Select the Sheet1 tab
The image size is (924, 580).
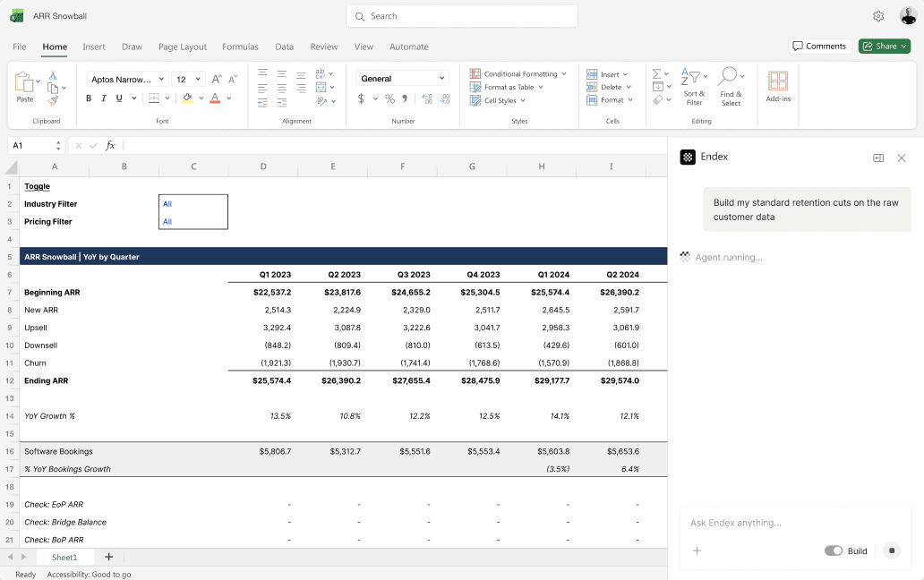click(64, 557)
